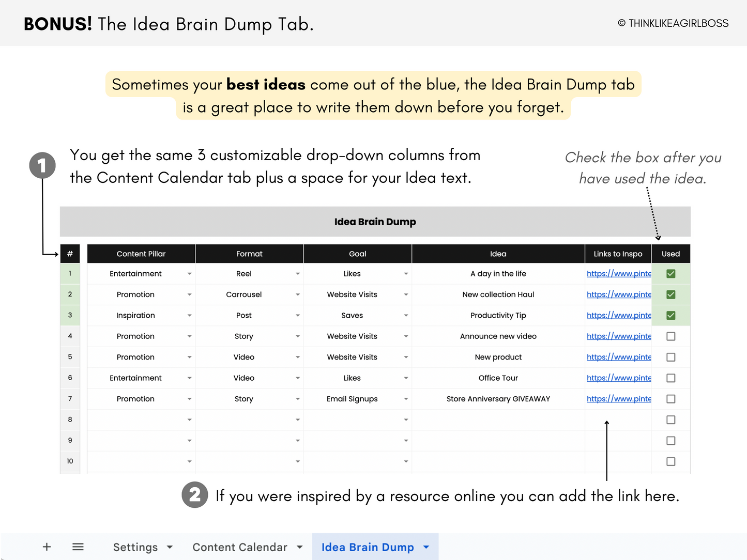747x560 pixels.
Task: Expand Format dropdown on the New product row
Action: [298, 356]
